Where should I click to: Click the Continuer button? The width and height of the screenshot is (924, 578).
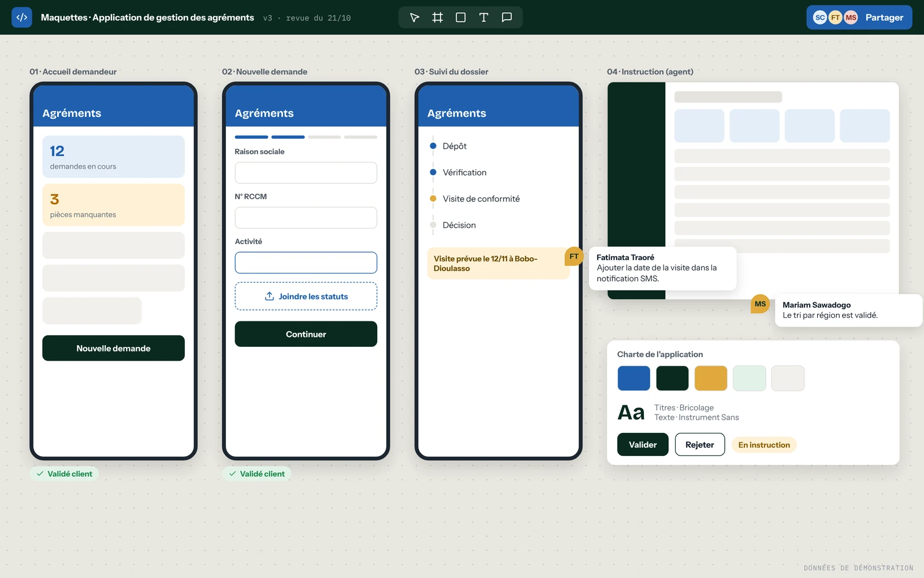[306, 334]
